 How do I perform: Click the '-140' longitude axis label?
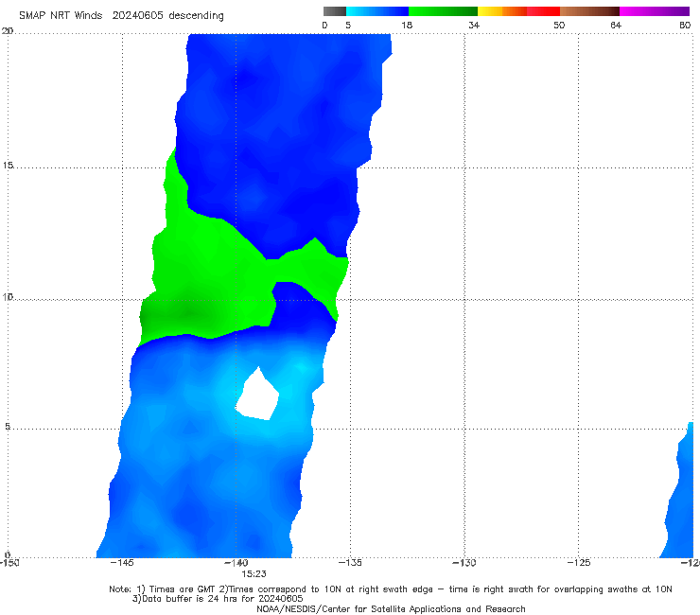(x=236, y=562)
